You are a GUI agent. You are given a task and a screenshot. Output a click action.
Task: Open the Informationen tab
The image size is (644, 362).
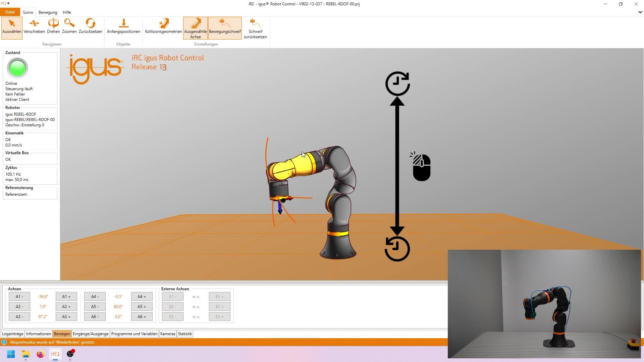39,334
